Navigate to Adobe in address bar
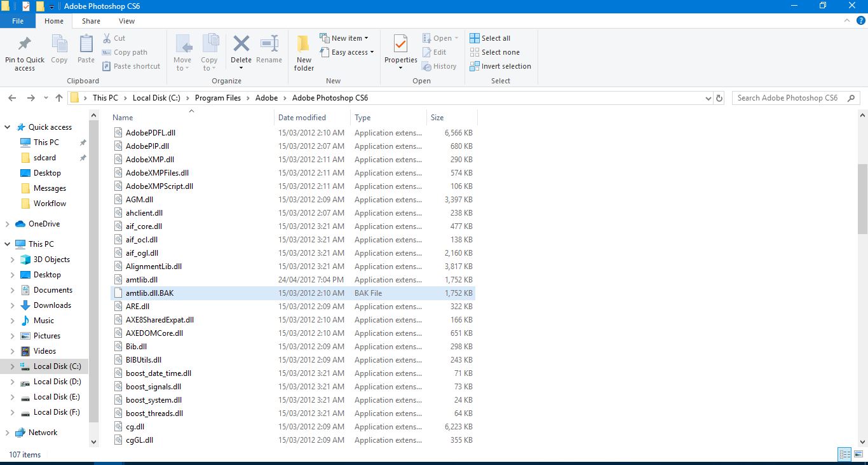 coord(267,98)
